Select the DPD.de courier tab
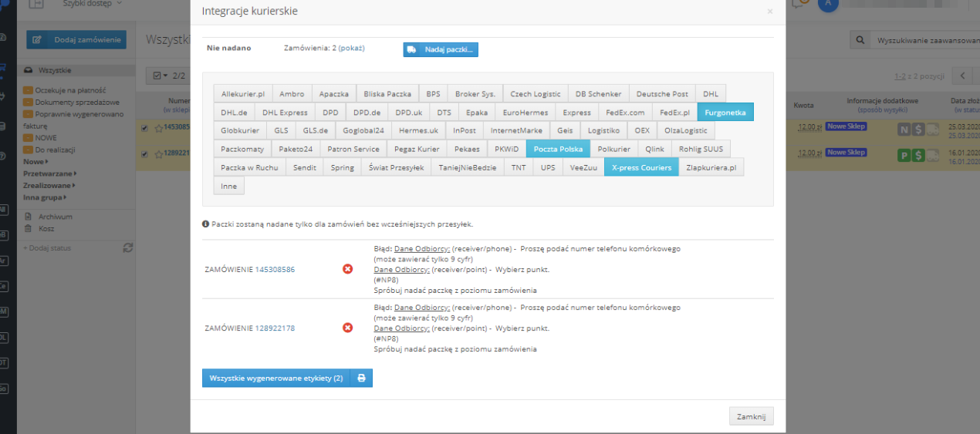 click(367, 112)
